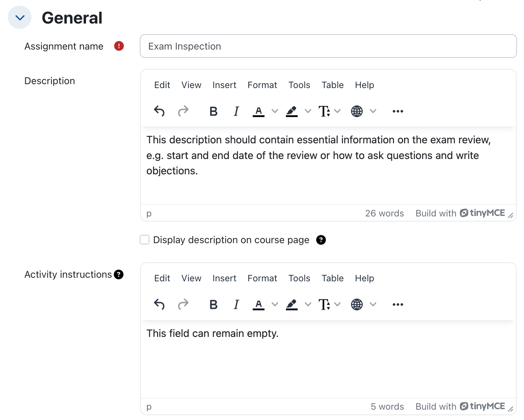Click inside Activity instructions text area
This screenshot has width=524, height=420.
pyautogui.click(x=328, y=359)
